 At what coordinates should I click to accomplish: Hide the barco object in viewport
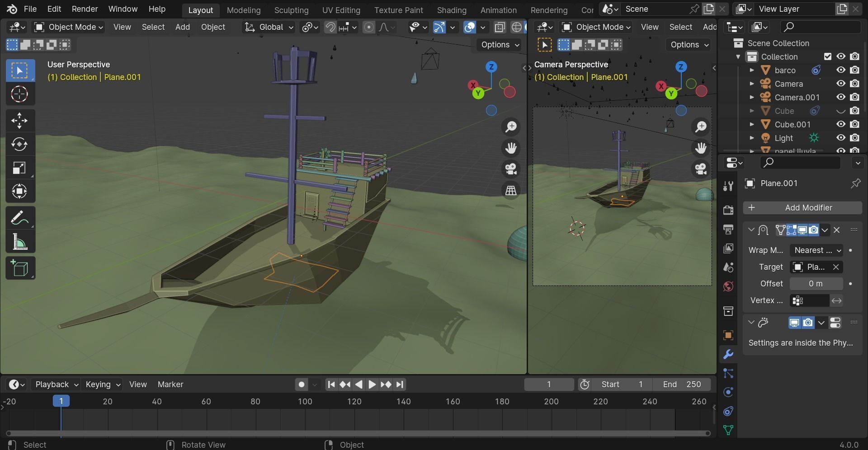pos(841,70)
